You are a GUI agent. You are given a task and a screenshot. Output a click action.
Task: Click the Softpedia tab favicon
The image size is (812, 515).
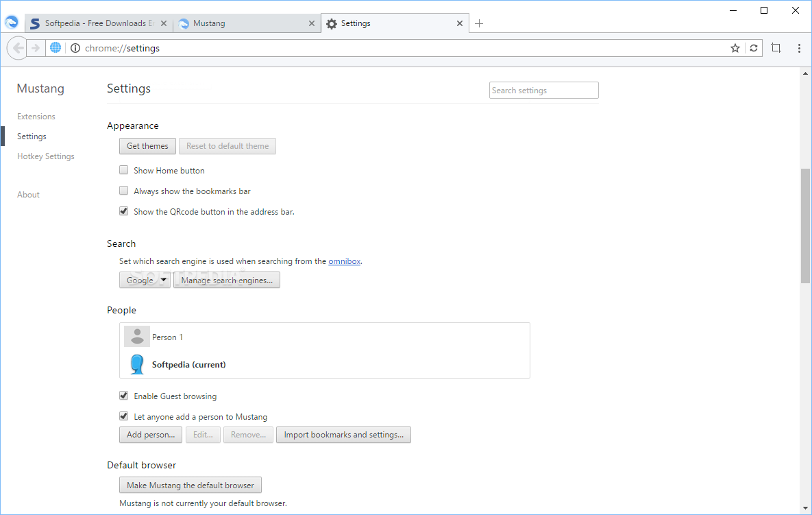point(35,24)
